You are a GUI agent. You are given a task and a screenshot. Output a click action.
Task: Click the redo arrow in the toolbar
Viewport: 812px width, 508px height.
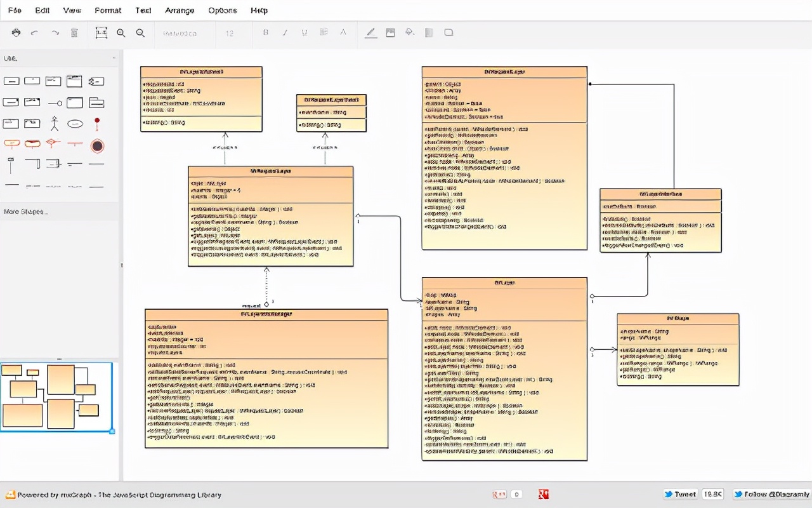(55, 33)
